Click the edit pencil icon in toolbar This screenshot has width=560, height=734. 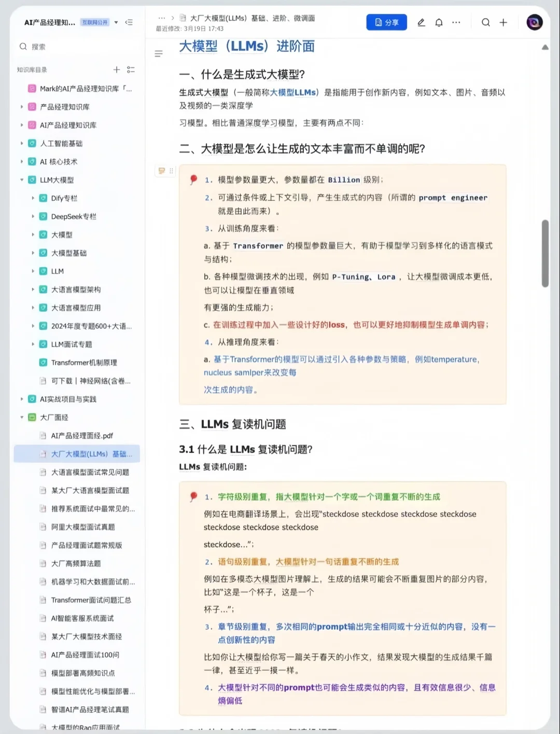point(421,22)
